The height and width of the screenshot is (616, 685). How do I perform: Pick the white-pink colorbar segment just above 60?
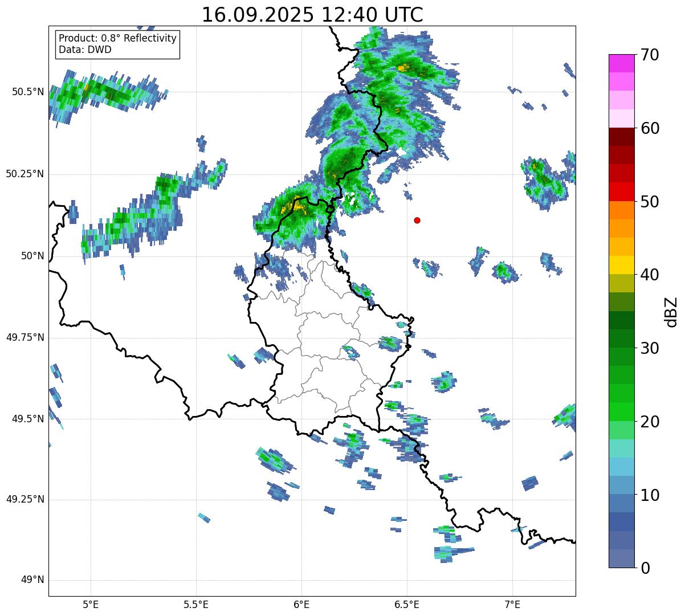click(x=621, y=119)
